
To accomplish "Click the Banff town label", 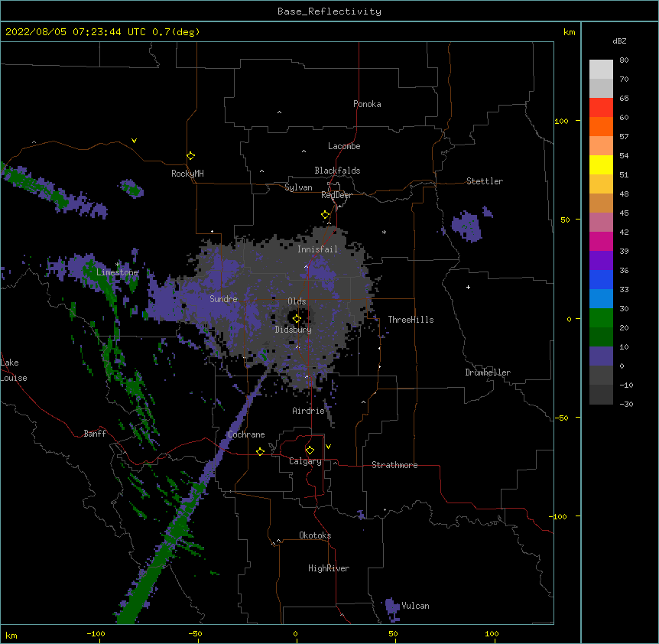I will [95, 434].
